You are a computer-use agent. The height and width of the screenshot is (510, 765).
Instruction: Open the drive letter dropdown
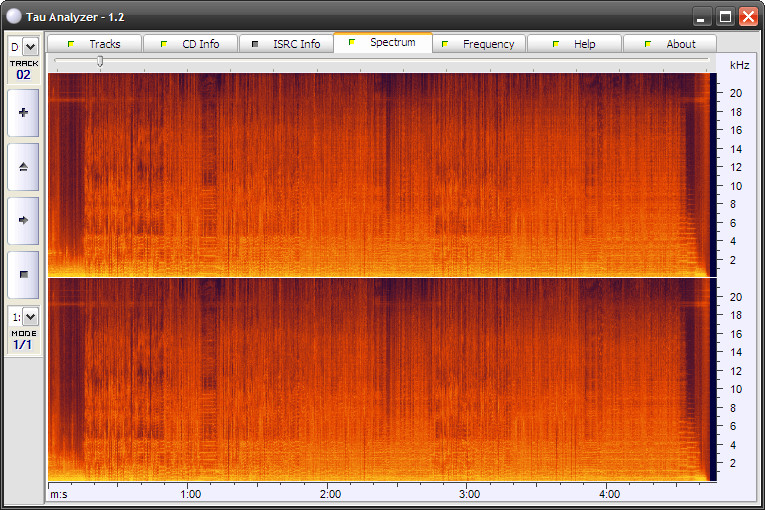click(x=30, y=46)
